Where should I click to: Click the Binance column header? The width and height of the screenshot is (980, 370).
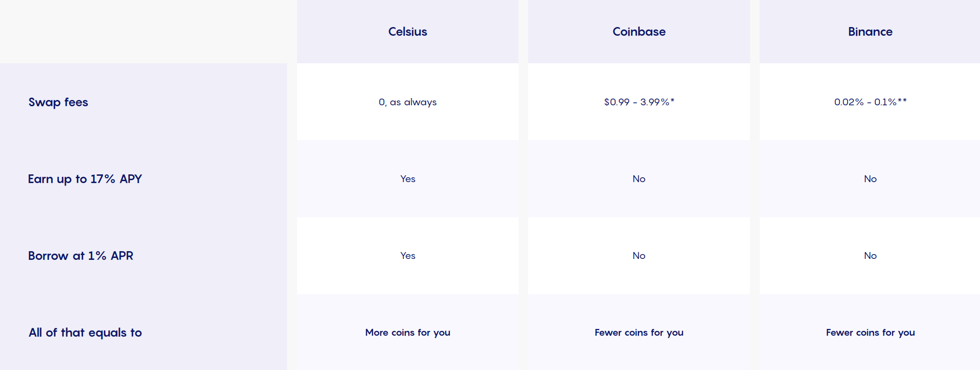coord(870,31)
